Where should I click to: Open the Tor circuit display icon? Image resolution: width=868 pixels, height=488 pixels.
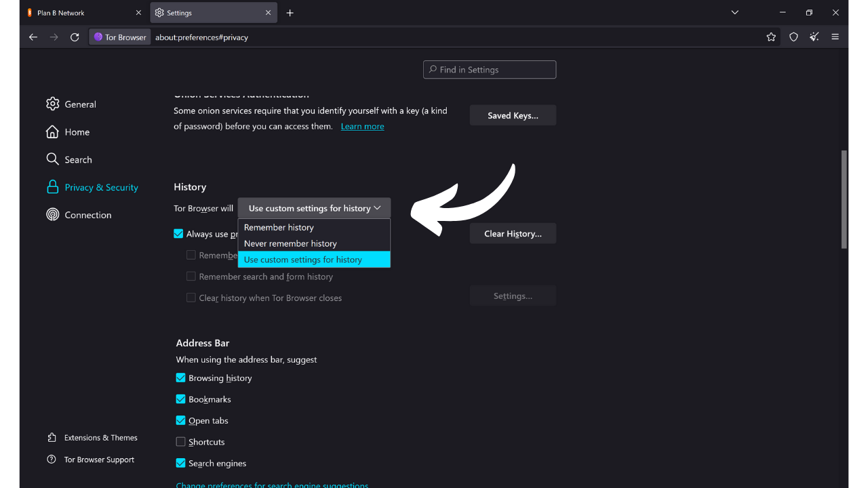pos(814,37)
